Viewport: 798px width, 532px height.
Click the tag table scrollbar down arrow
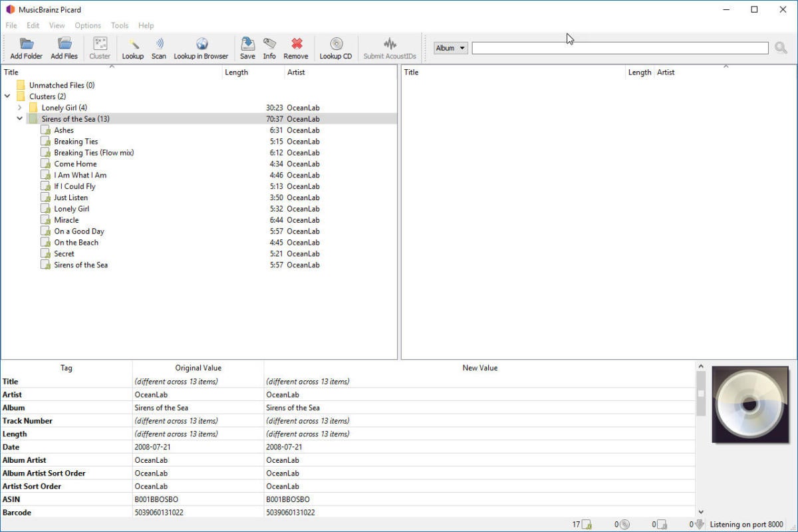tap(701, 512)
